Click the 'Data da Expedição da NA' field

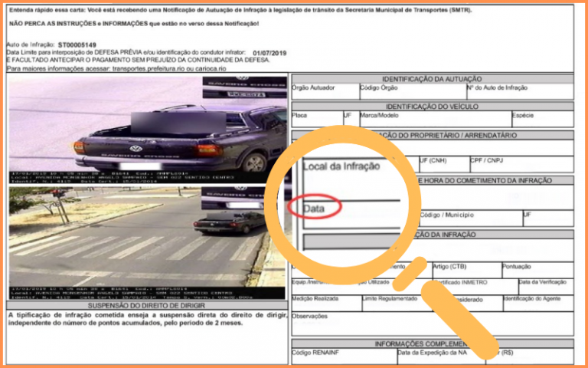pyautogui.click(x=441, y=356)
